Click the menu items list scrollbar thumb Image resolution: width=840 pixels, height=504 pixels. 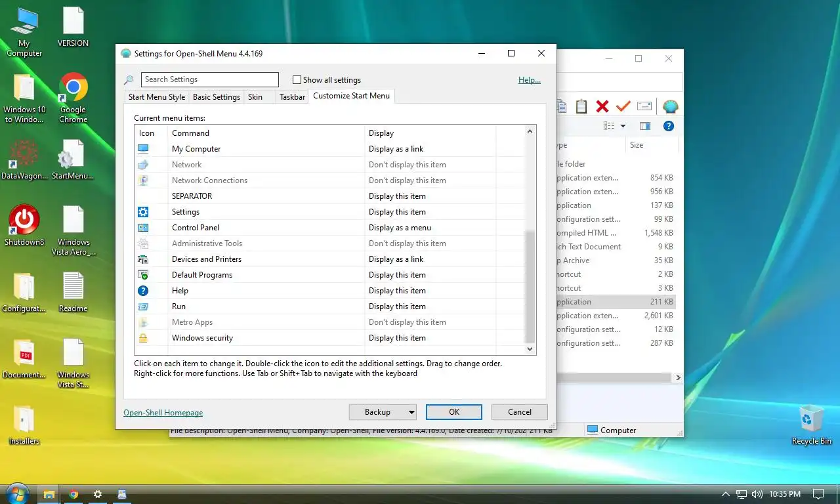tap(530, 287)
